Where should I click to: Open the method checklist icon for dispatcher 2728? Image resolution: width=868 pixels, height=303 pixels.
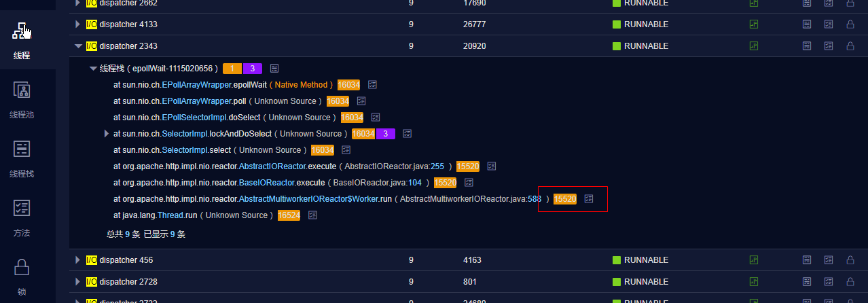pyautogui.click(x=829, y=282)
